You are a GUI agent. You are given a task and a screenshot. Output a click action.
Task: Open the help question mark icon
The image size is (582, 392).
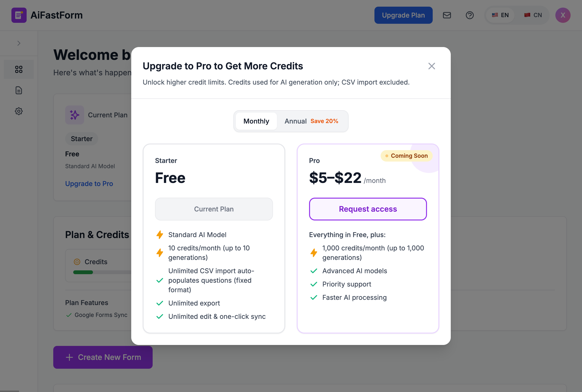(470, 15)
